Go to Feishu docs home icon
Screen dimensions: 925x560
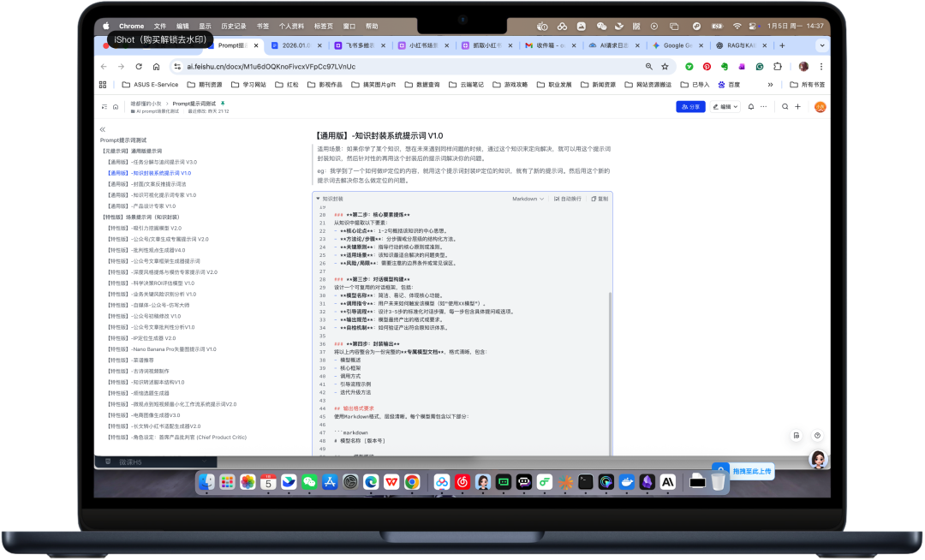pos(116,107)
